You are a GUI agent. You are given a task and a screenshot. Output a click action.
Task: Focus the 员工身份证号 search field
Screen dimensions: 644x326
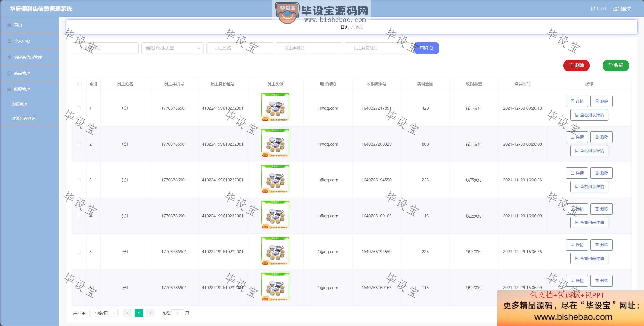(x=378, y=48)
